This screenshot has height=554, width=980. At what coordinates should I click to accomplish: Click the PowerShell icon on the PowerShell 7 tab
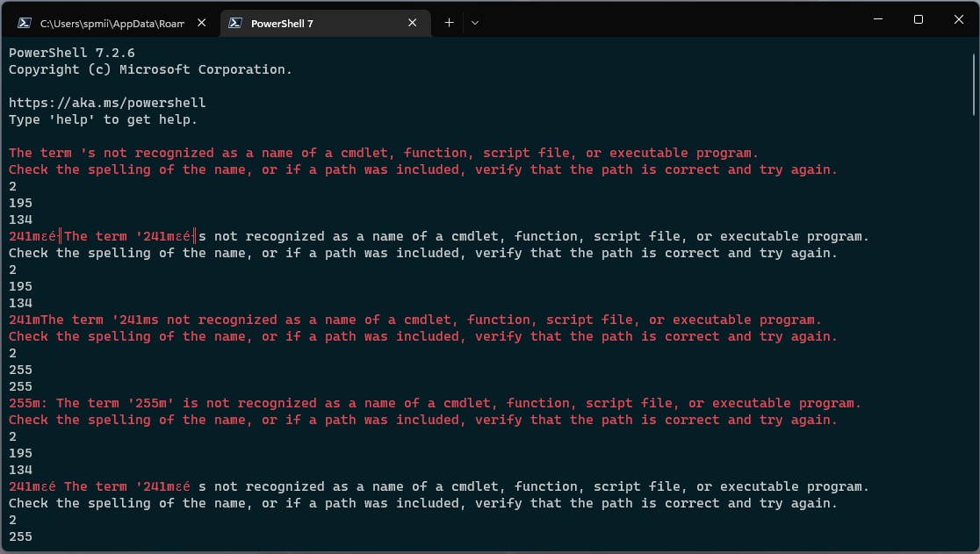tap(234, 22)
